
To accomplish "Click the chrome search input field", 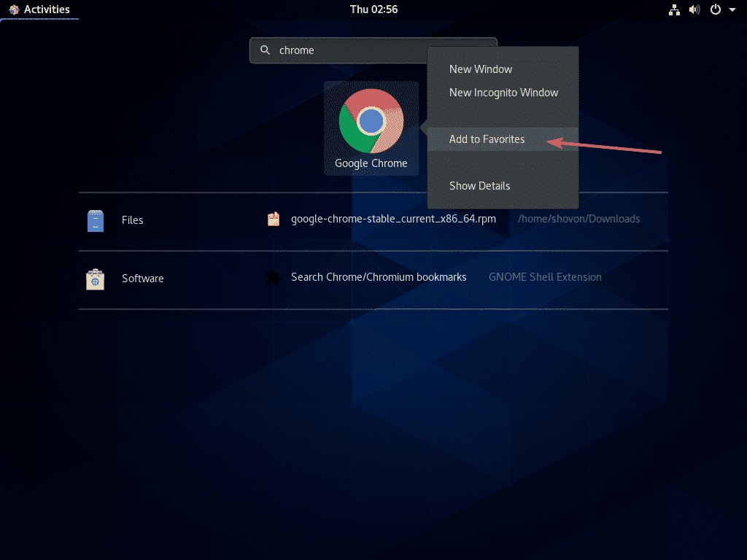I will (373, 50).
